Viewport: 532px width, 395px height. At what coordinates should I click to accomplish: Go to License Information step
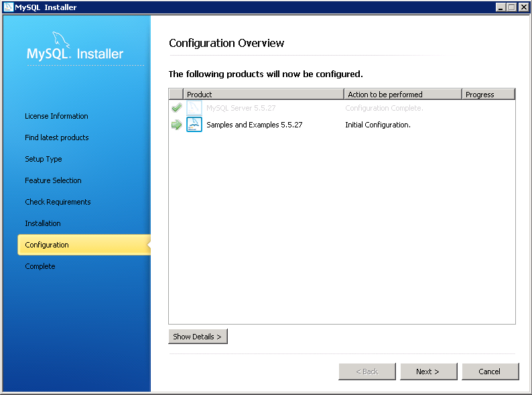click(x=56, y=116)
